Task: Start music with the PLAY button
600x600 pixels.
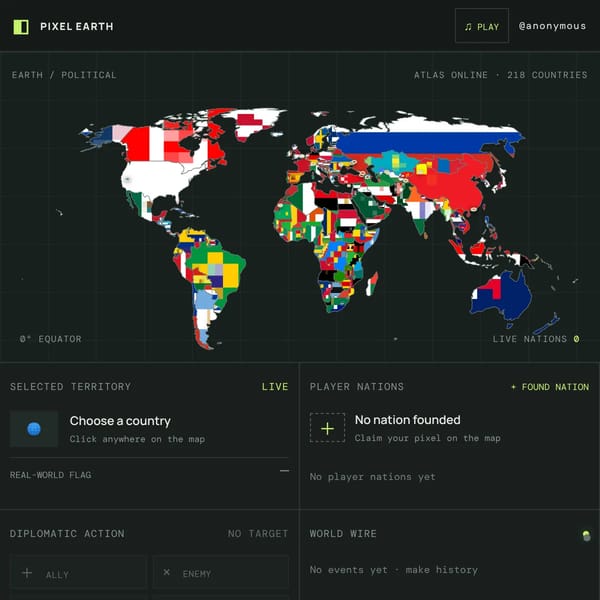Action: tap(482, 26)
